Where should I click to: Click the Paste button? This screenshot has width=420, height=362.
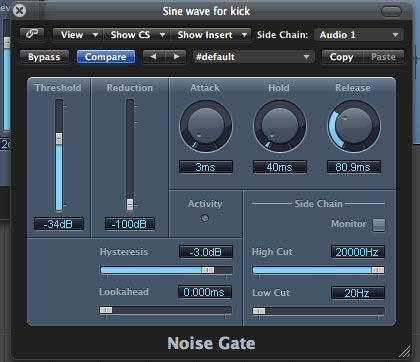[x=383, y=57]
